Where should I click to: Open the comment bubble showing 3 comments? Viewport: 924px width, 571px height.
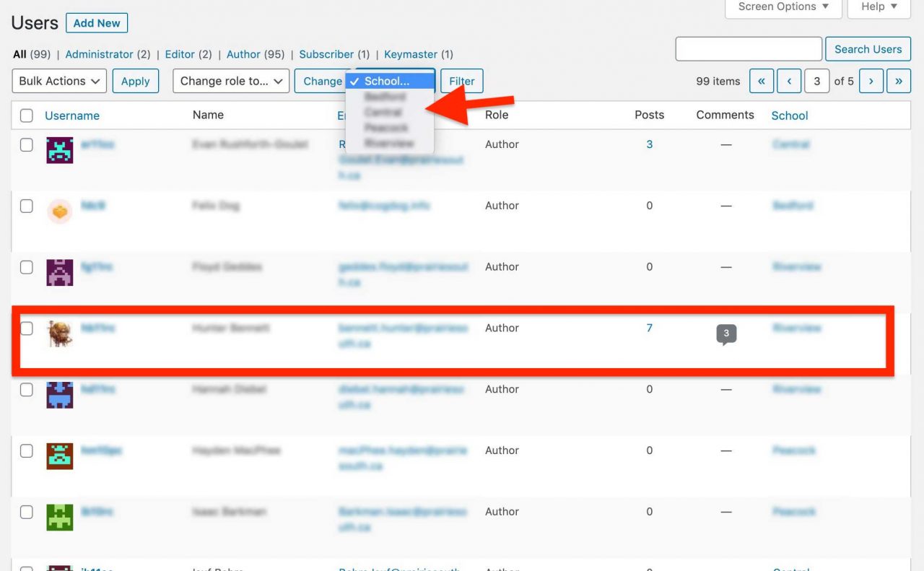[726, 334]
